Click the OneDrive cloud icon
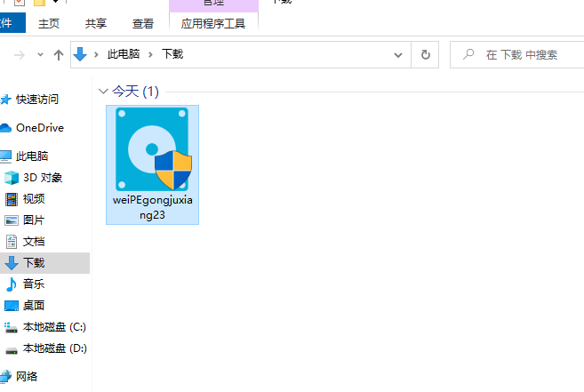 tap(5, 128)
